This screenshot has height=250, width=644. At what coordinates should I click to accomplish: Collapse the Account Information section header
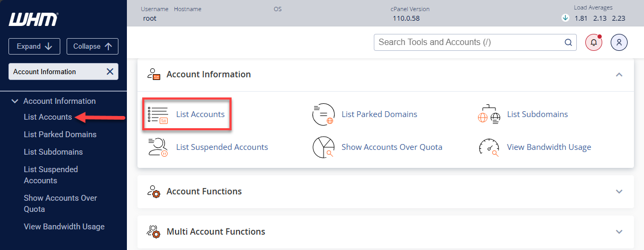[619, 75]
